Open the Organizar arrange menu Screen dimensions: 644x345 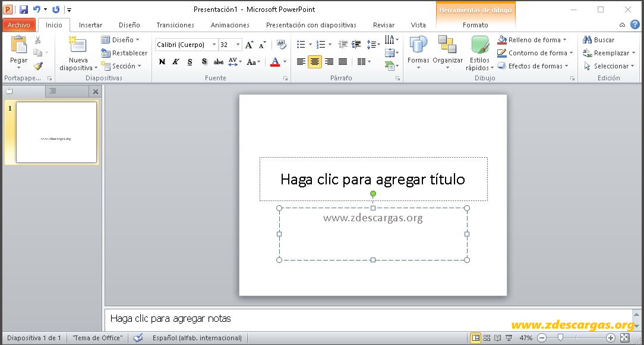(x=447, y=52)
